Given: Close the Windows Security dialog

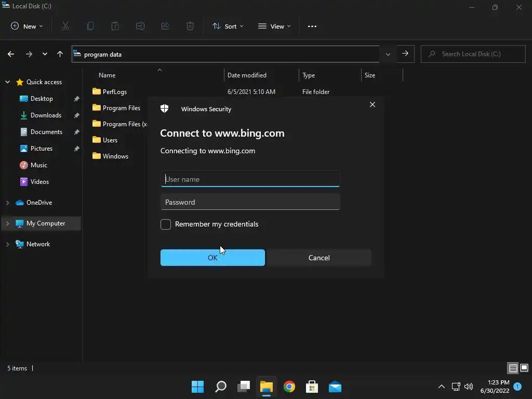Looking at the screenshot, I should pyautogui.click(x=372, y=104).
